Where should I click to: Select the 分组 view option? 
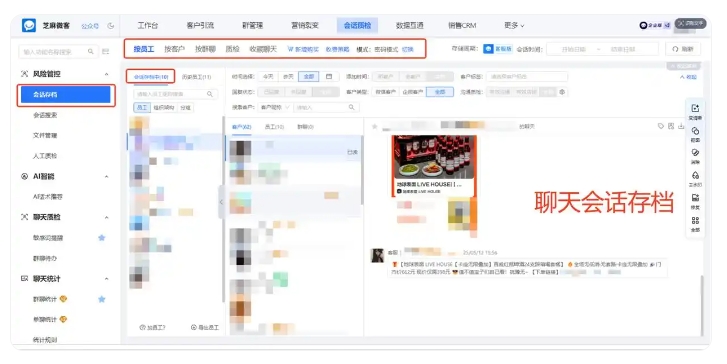[x=185, y=108]
